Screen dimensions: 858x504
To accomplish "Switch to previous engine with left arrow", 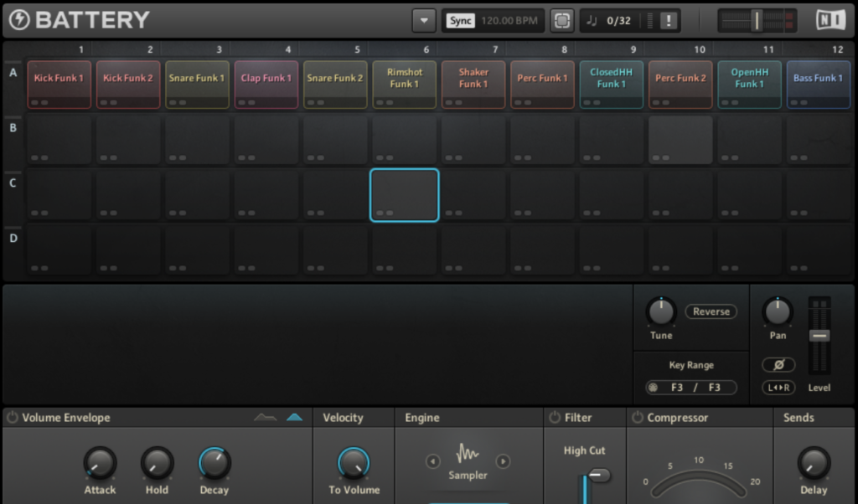I will [432, 461].
